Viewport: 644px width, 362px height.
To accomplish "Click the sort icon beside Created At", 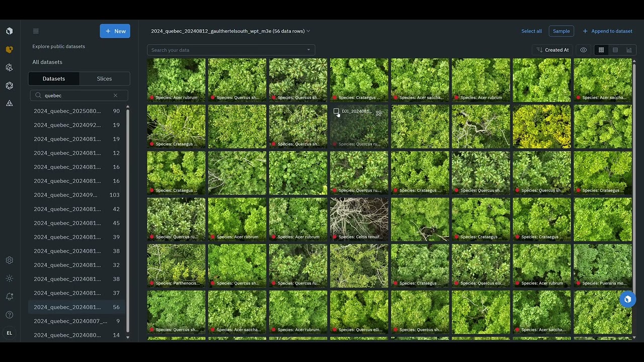I will pyautogui.click(x=539, y=50).
